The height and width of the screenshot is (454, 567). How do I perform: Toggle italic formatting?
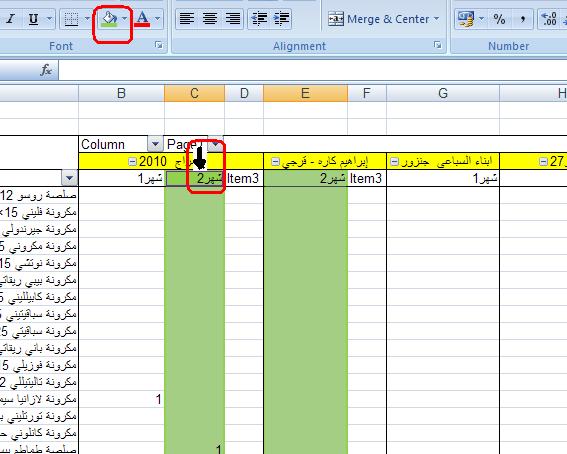pos(11,19)
